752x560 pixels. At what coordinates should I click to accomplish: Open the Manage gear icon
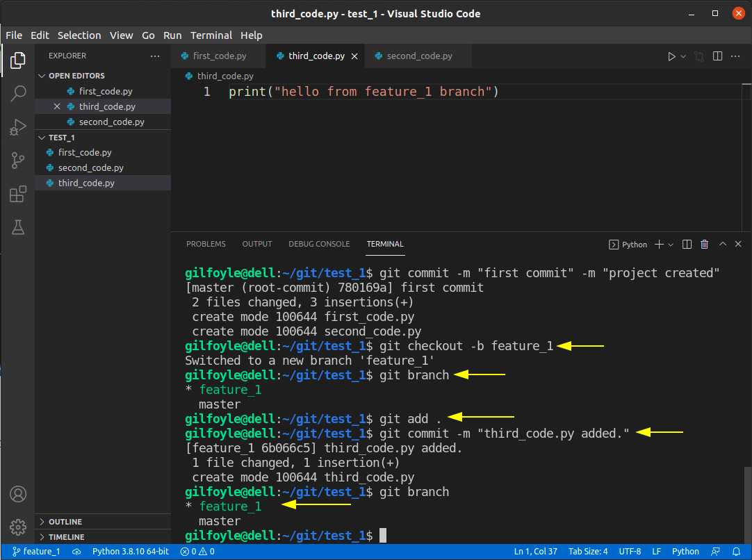pos(18,527)
